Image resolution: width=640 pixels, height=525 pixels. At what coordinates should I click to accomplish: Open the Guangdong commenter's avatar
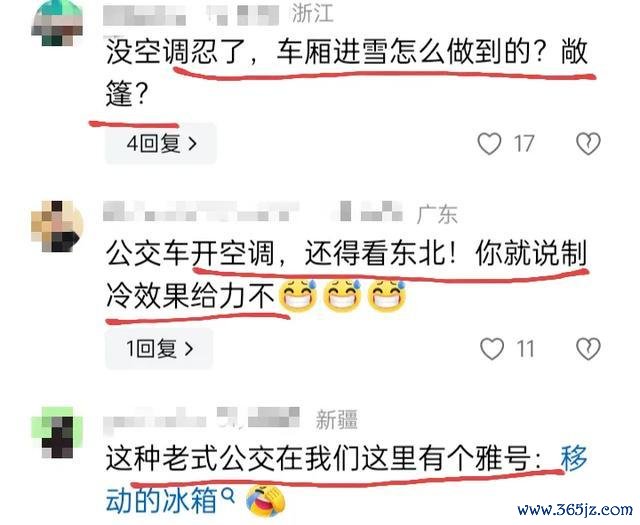click(57, 226)
